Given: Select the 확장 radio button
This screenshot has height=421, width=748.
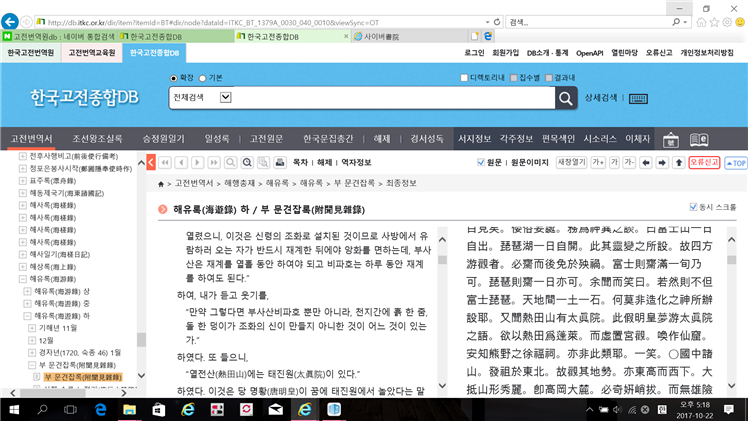Looking at the screenshot, I should tap(174, 78).
